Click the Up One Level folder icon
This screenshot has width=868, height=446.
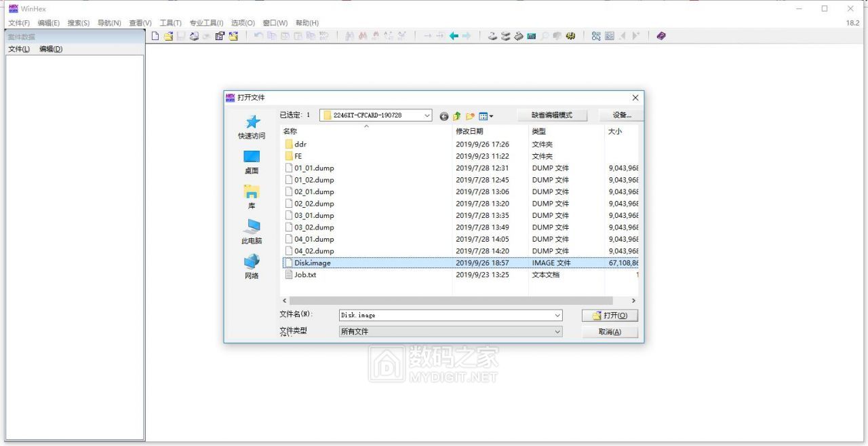pyautogui.click(x=457, y=116)
